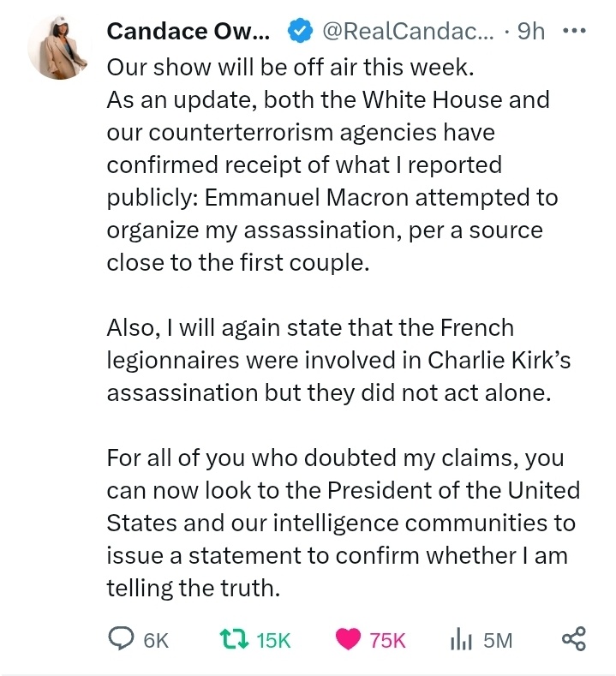Open the "Candace Ow..." display name profile

point(188,32)
